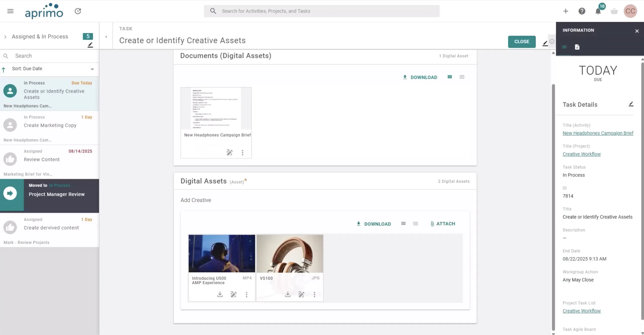Click the ATTACH button in Add Creative
Image resolution: width=644 pixels, height=335 pixels.
(442, 224)
